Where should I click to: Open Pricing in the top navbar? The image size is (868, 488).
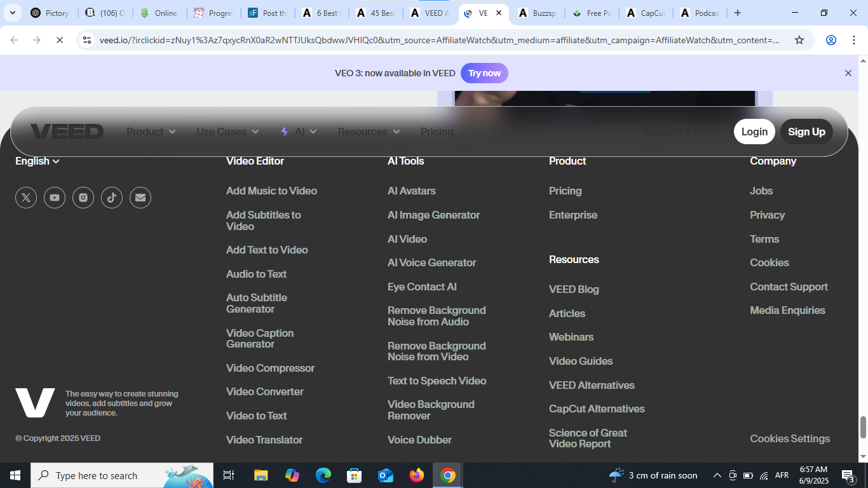point(437,132)
